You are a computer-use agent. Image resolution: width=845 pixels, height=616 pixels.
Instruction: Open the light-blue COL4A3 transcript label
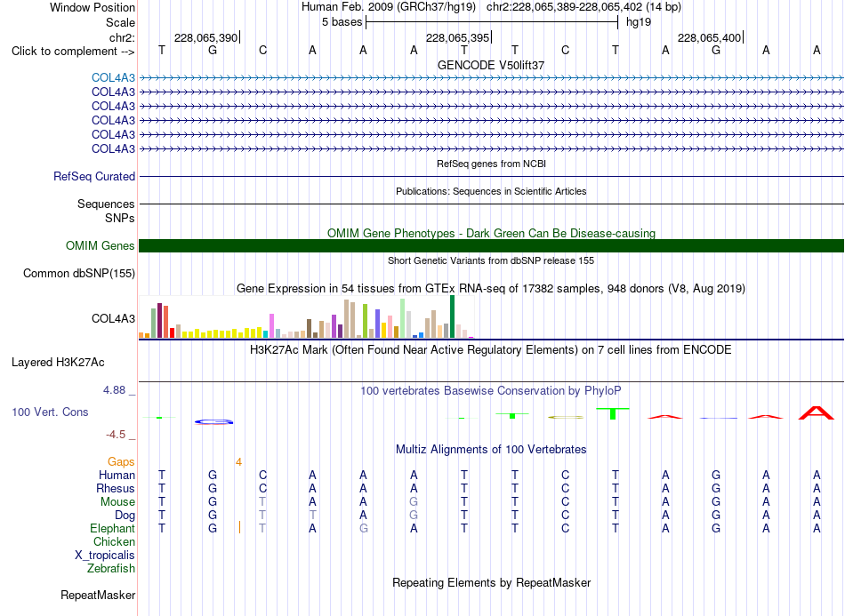[x=113, y=77]
